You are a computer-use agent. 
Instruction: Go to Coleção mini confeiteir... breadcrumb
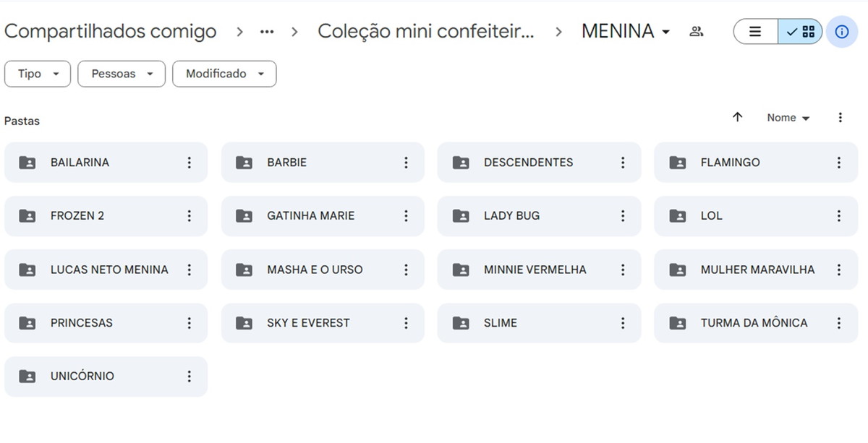pyautogui.click(x=426, y=31)
